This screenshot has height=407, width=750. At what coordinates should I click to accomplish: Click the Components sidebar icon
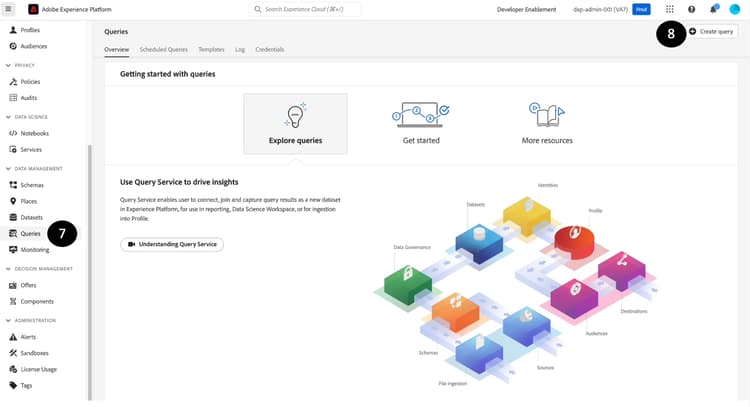pyautogui.click(x=13, y=301)
